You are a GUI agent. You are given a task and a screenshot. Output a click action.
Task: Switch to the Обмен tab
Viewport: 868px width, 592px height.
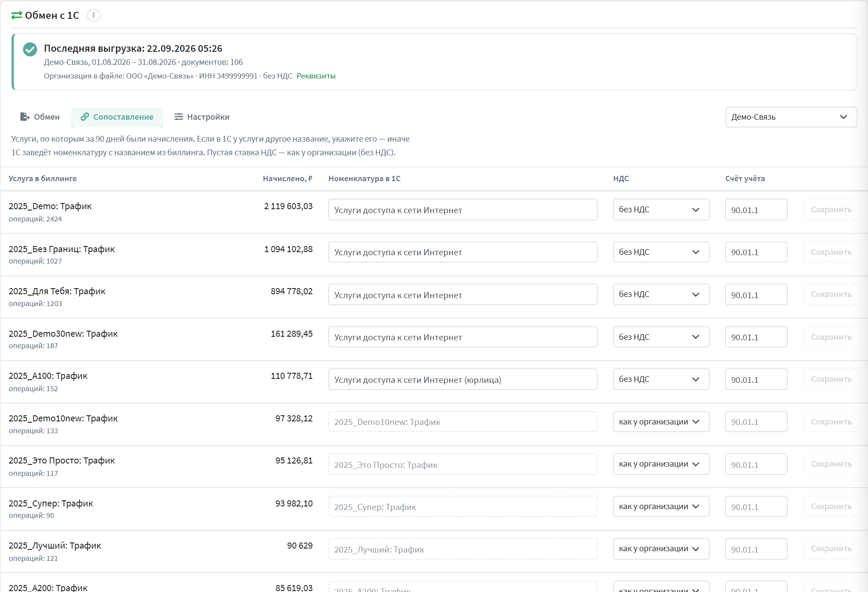click(x=40, y=117)
